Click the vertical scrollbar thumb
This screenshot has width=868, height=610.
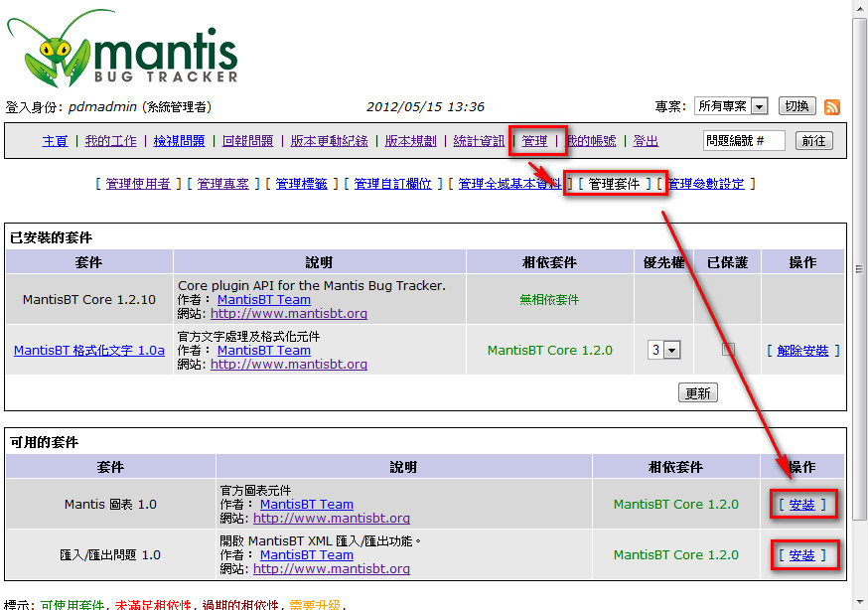[x=859, y=268]
